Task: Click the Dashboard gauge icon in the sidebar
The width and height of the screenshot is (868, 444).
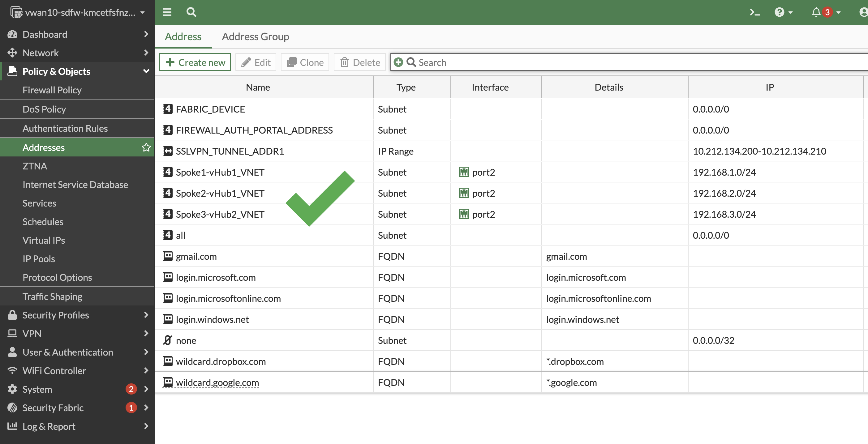Action: coord(12,34)
